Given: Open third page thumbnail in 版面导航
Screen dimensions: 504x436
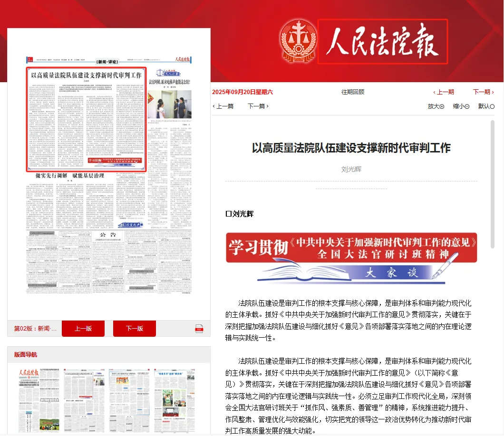Looking at the screenshot, I should coord(129,400).
